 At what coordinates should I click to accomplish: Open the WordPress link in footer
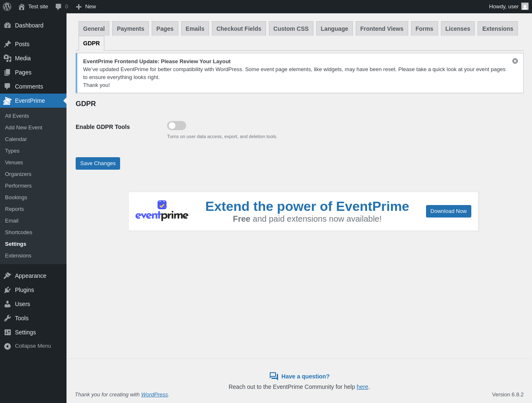[155, 395]
